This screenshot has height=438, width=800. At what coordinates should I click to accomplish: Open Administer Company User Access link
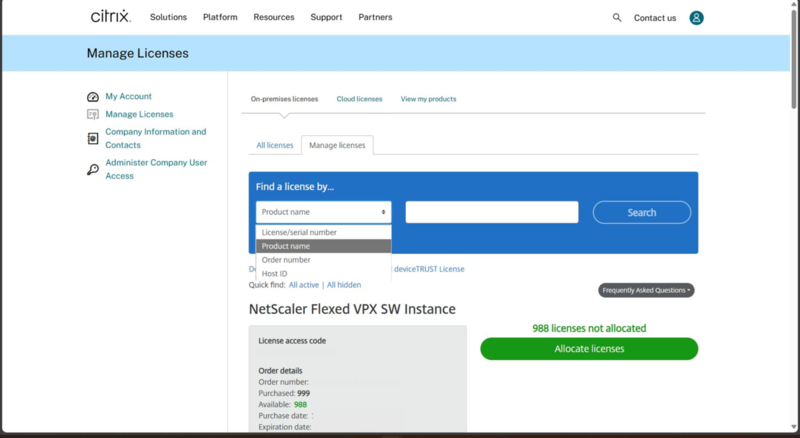coord(156,169)
